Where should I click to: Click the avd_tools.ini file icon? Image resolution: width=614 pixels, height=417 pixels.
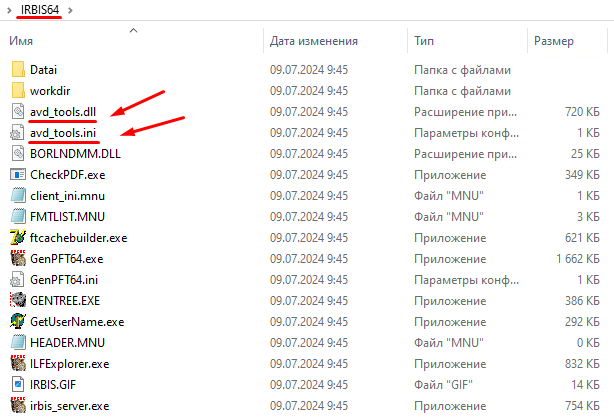[18, 133]
